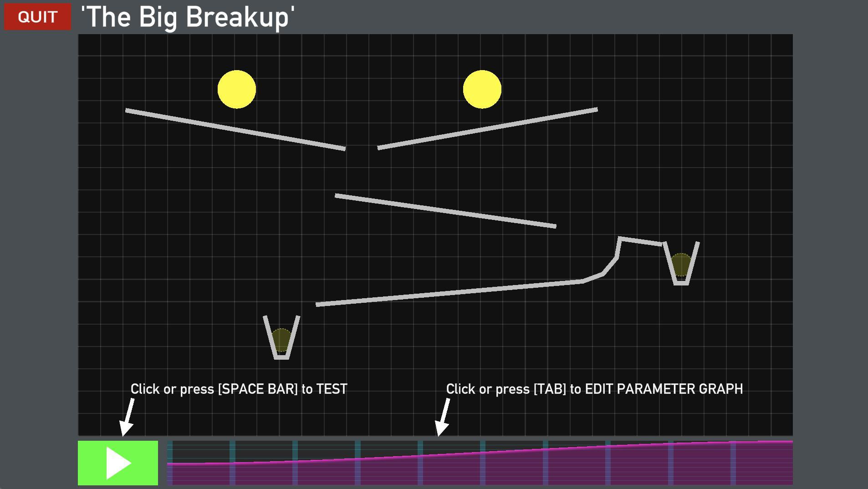Select the right yellow ball
The height and width of the screenshot is (489, 868).
[482, 89]
